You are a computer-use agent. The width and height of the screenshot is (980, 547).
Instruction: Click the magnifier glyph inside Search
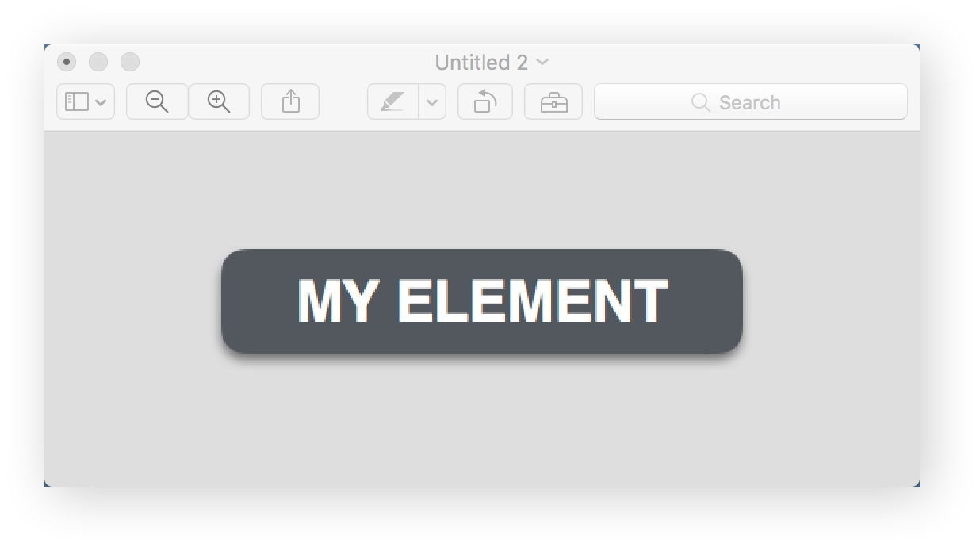coord(701,102)
